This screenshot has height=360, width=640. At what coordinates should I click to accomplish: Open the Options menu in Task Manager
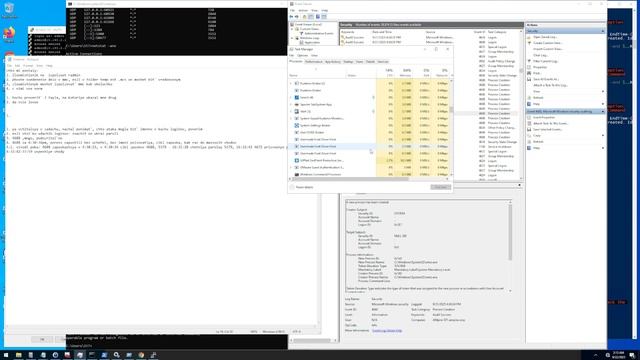click(302, 56)
